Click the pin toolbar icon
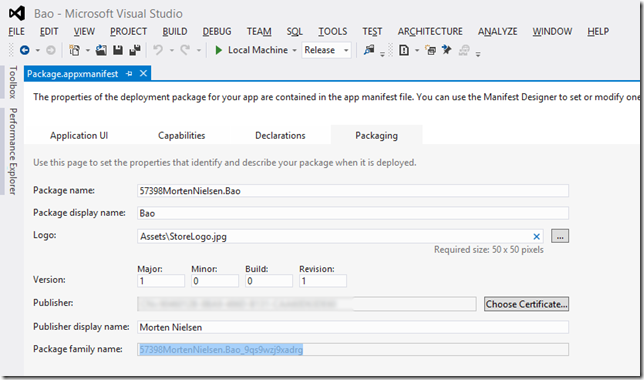The width and height of the screenshot is (644, 380). (446, 50)
